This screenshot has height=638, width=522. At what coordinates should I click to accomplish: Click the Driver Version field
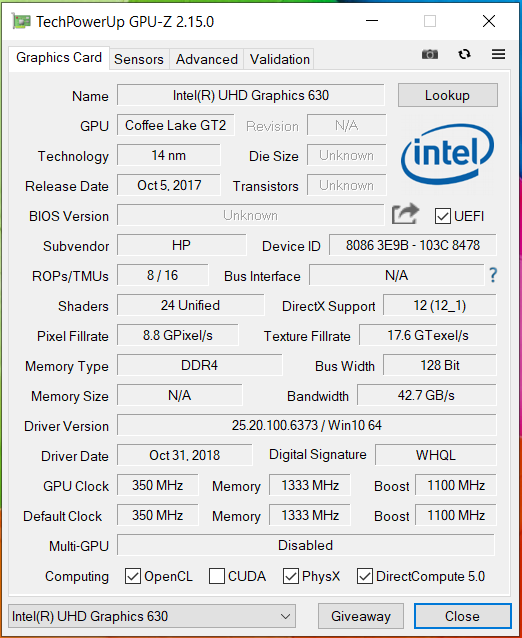pyautogui.click(x=307, y=425)
